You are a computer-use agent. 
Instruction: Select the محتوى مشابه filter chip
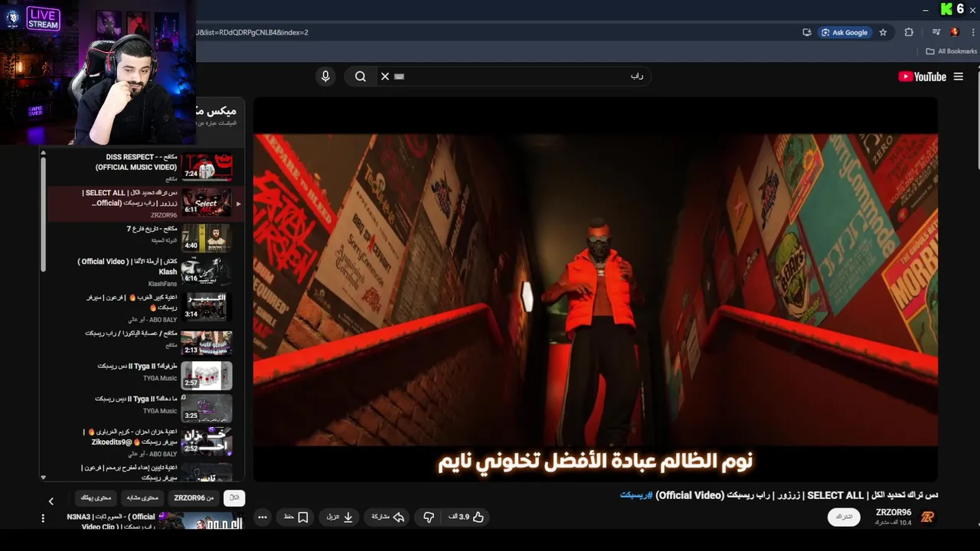click(142, 498)
